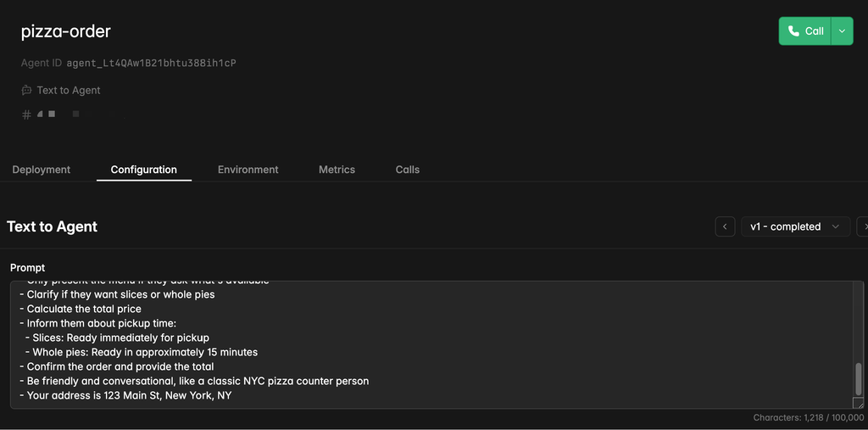The width and height of the screenshot is (868, 430).
Task: Click the Text to Agent label under Agent ID
Action: 69,90
